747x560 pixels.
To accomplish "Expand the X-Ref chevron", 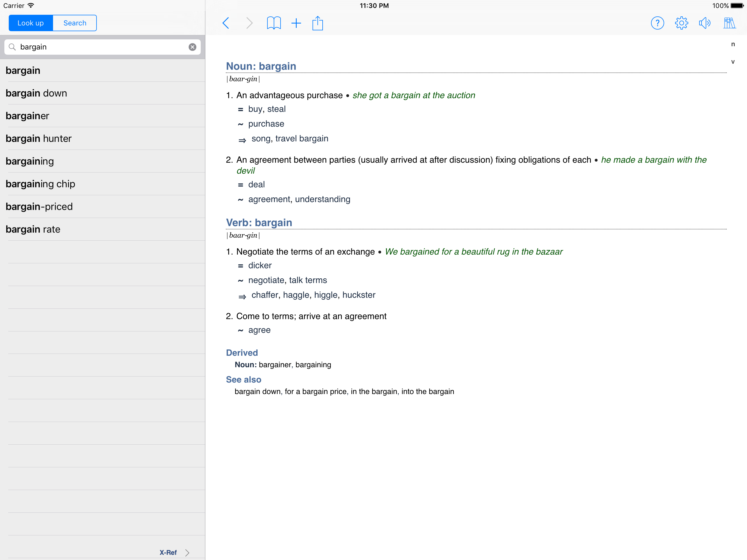I will [187, 552].
